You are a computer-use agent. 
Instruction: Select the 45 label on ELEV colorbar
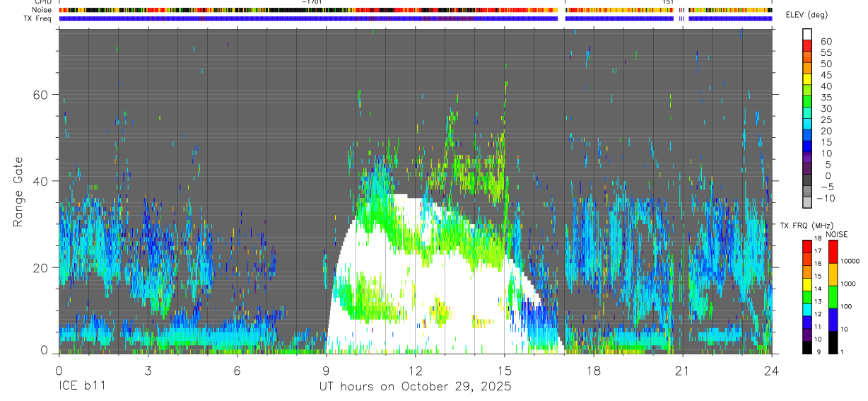click(825, 75)
